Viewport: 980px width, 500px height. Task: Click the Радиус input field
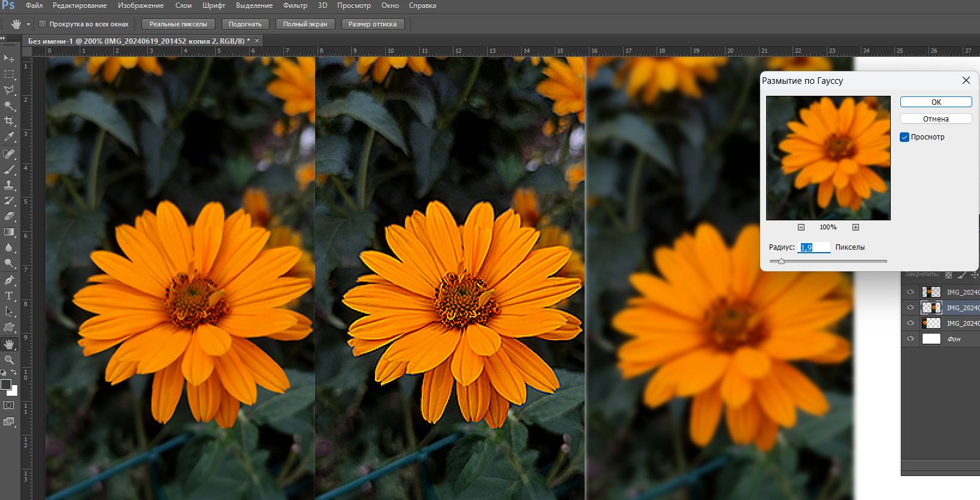click(814, 247)
